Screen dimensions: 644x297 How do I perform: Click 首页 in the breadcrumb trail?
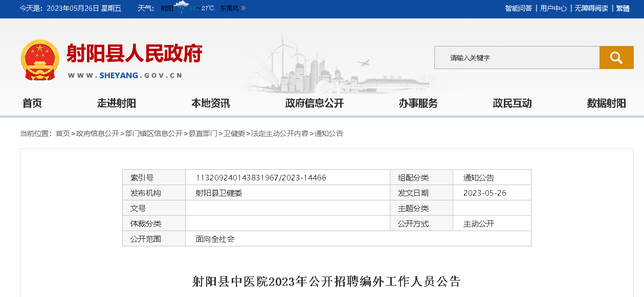[x=63, y=133]
